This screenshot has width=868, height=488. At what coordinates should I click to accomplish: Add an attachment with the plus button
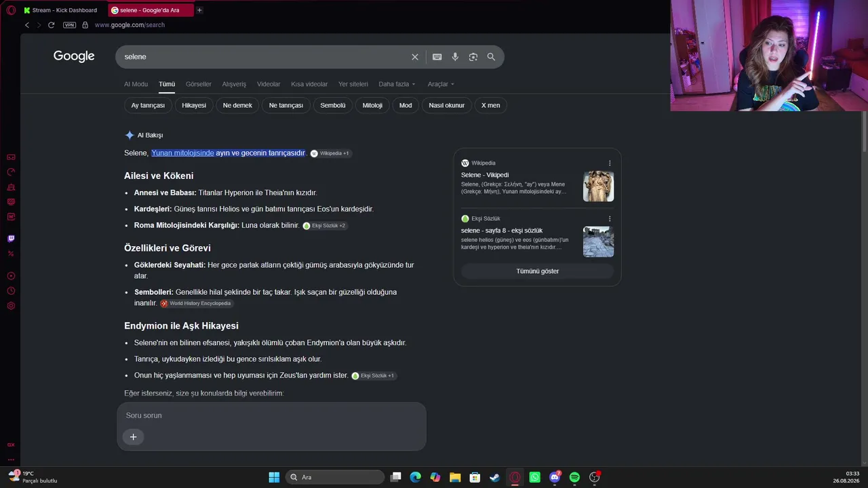(133, 437)
